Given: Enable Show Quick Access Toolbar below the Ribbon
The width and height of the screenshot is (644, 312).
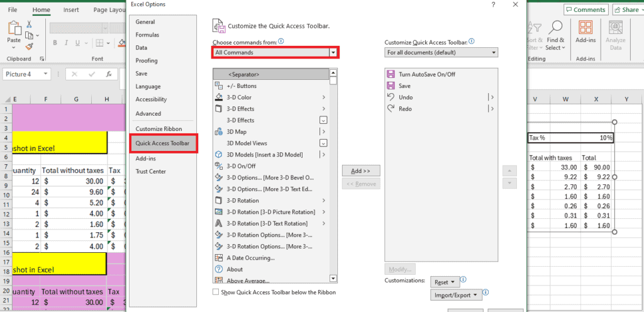Looking at the screenshot, I should click(216, 292).
